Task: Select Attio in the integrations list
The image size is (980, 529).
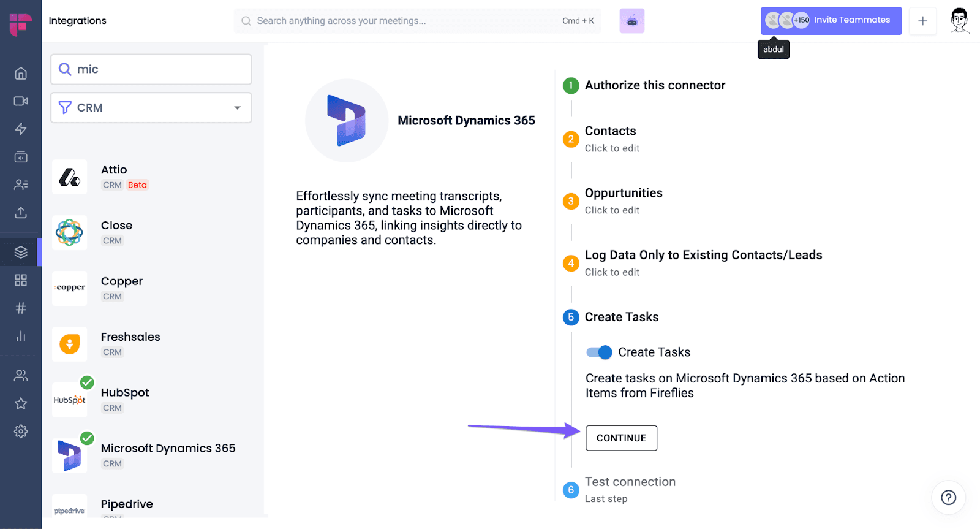Action: (114, 170)
